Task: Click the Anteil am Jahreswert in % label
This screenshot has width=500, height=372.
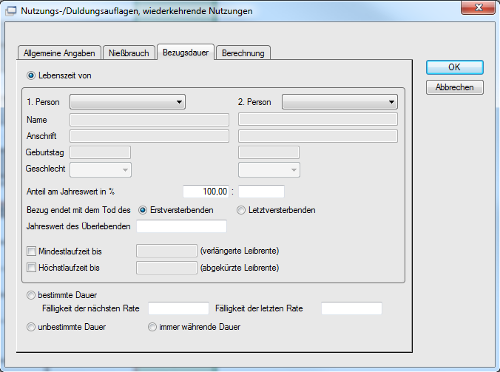Action: click(70, 192)
